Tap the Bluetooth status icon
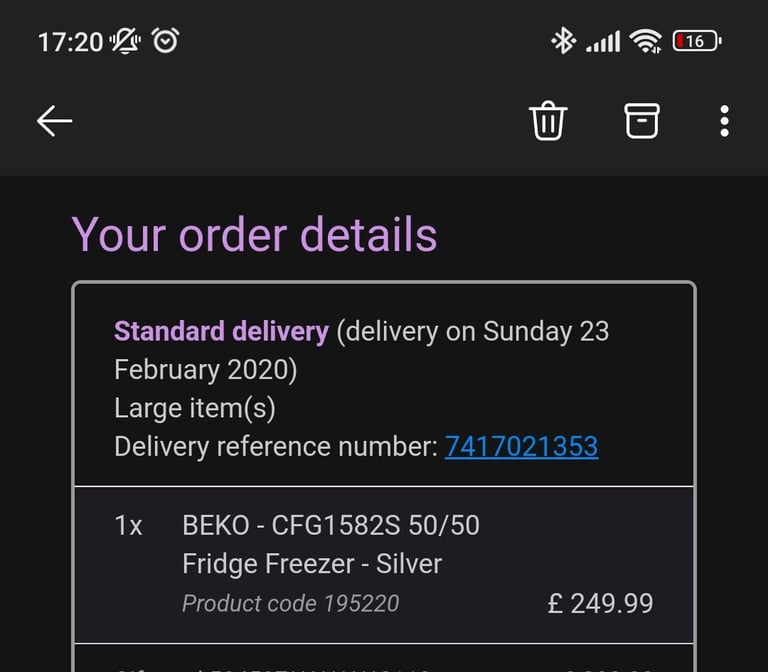Viewport: 768px width, 672px height. (x=563, y=41)
